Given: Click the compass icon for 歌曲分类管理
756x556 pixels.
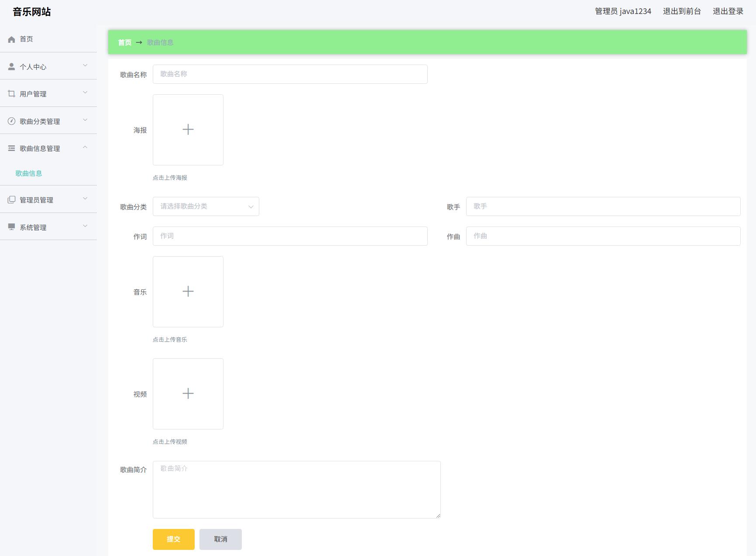Looking at the screenshot, I should [11, 121].
